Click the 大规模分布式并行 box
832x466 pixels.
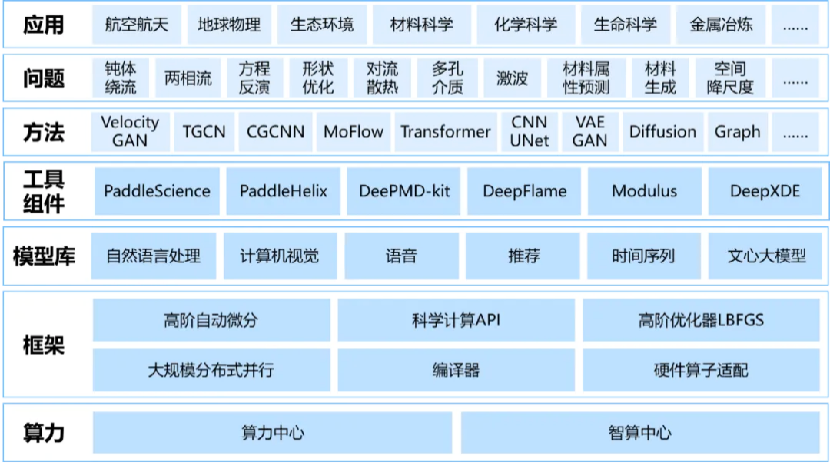pos(211,370)
